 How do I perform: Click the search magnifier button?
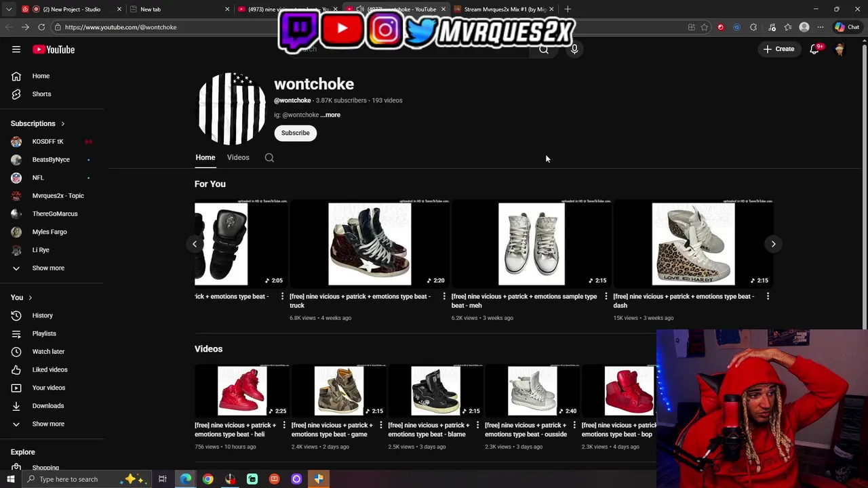[544, 49]
